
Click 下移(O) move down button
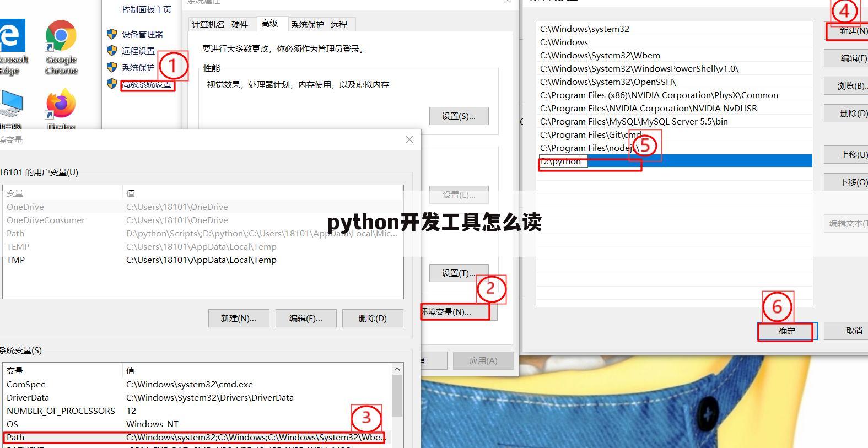coord(847,182)
